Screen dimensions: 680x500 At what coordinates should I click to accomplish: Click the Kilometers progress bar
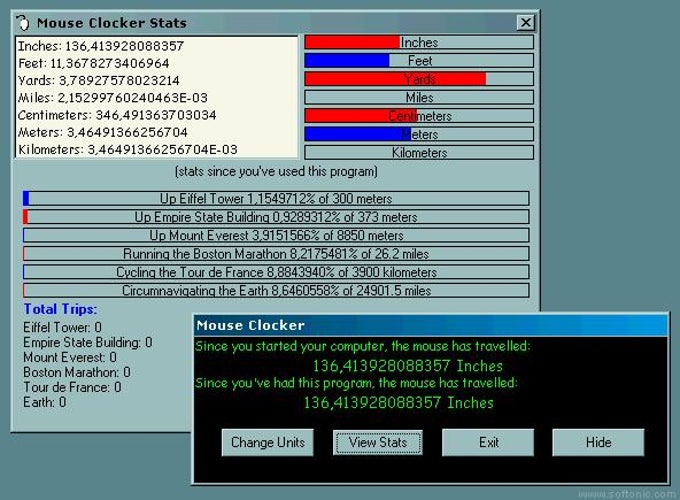pos(419,153)
